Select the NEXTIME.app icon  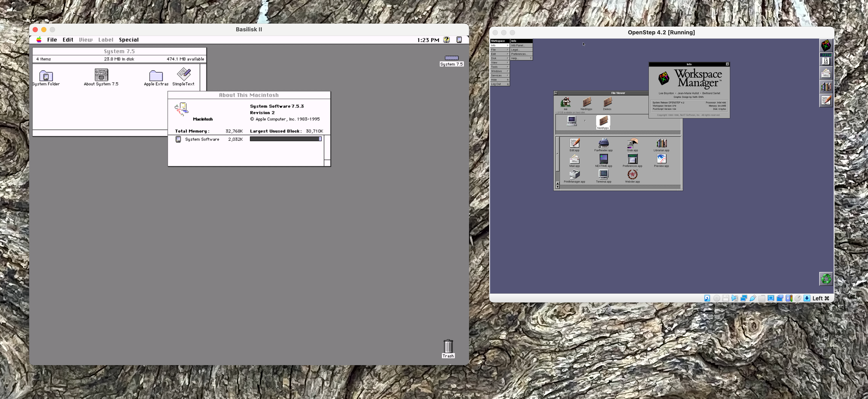[x=603, y=159]
